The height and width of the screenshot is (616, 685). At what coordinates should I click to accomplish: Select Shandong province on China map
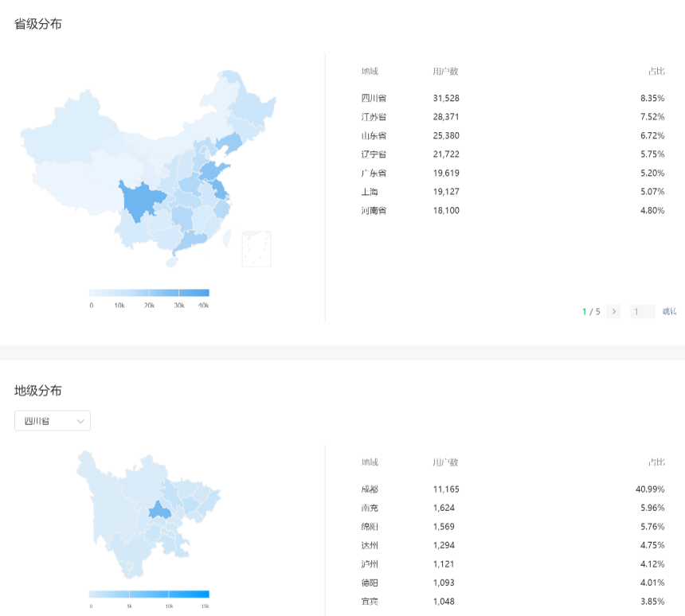coord(211,170)
